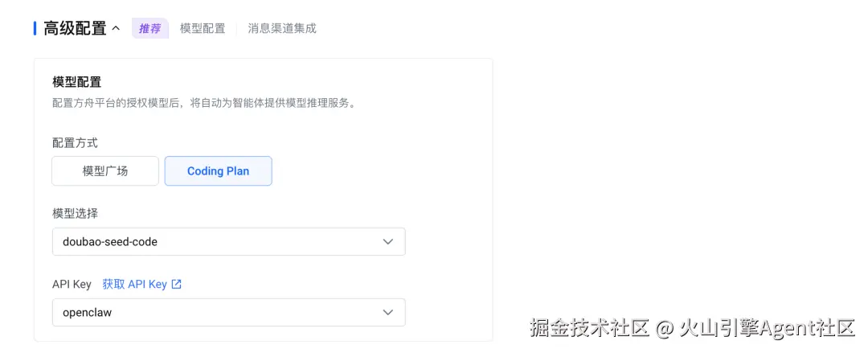
Task: Select the 推荐 badge tab
Action: click(149, 28)
